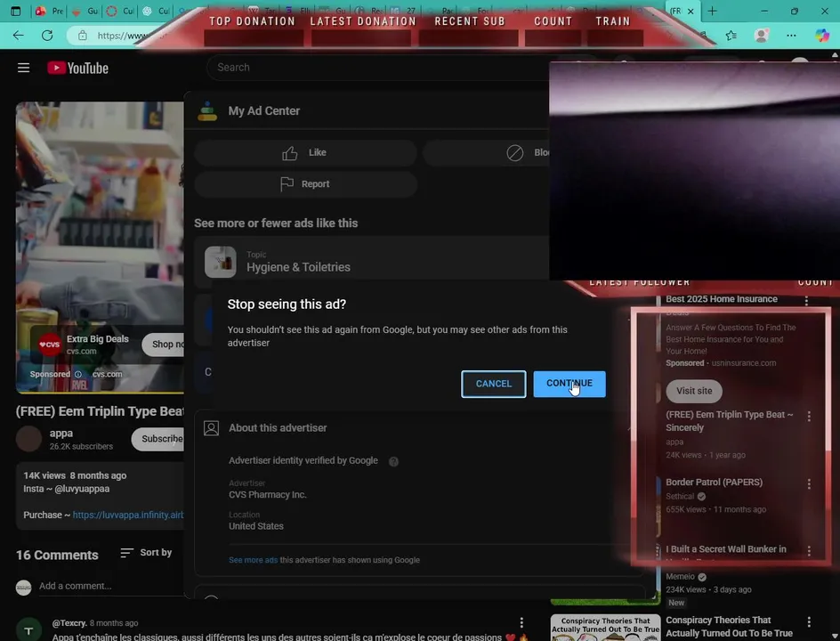Open the luvvappa purchase link
This screenshot has width=840, height=641.
click(128, 515)
